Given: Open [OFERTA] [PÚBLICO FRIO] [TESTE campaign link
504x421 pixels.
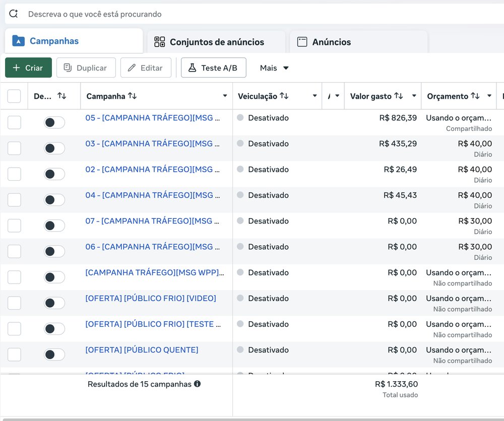Looking at the screenshot, I should 153,324.
